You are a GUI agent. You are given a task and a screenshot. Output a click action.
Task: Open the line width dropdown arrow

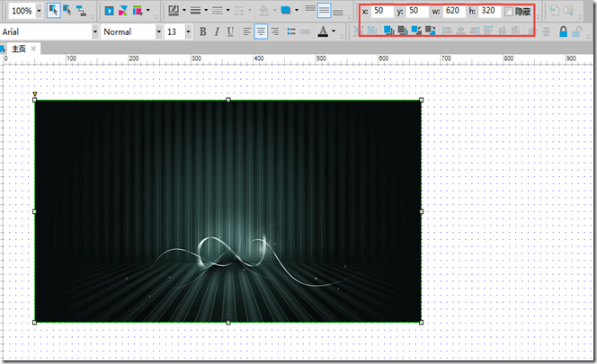pos(206,10)
